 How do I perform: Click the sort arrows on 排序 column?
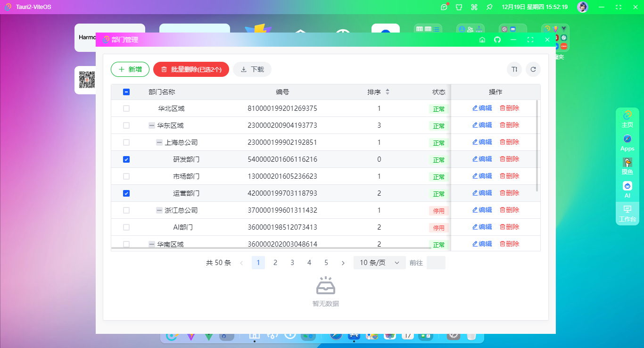click(x=387, y=92)
